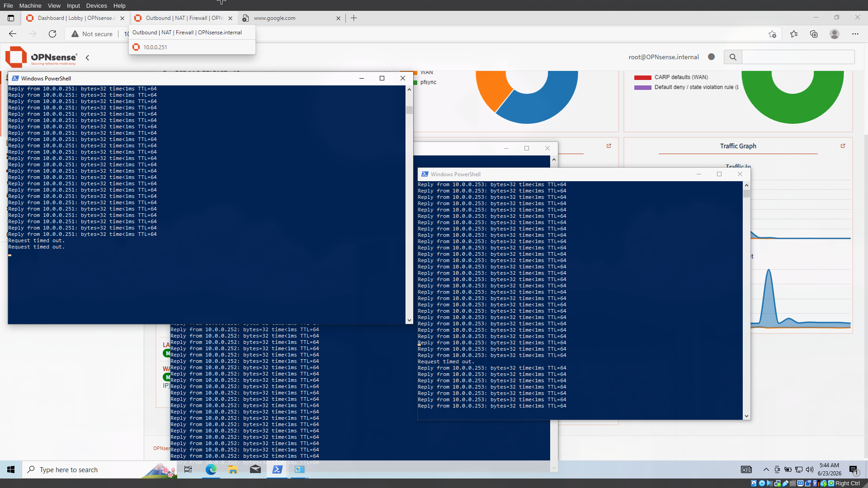868x488 pixels.
Task: Open the browser profile menu
Action: 835,34
